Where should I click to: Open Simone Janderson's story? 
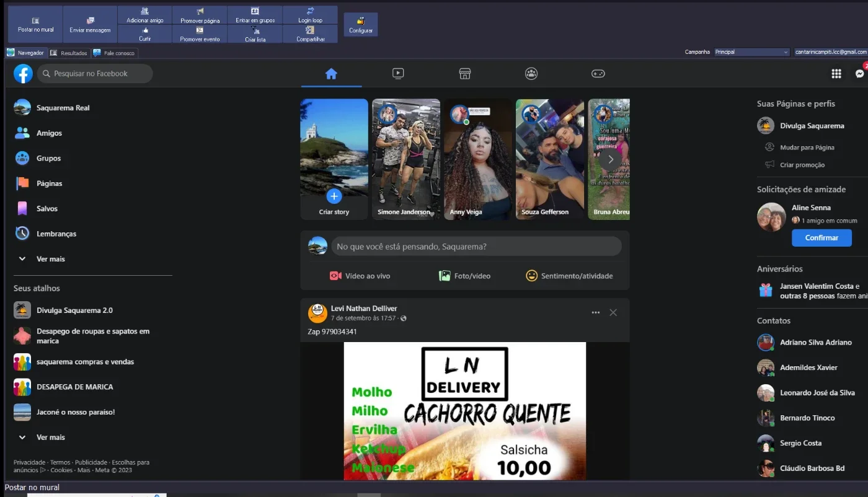click(x=406, y=159)
